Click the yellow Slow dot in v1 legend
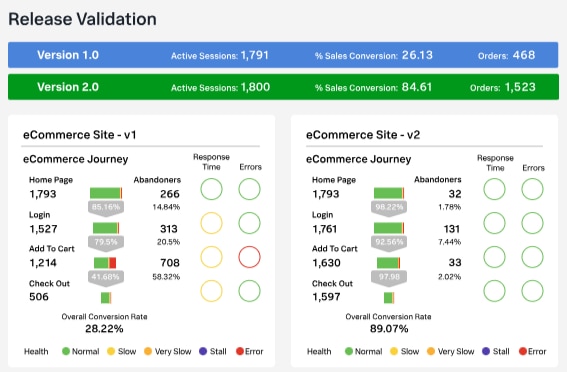This screenshot has width=567, height=372. 111,351
